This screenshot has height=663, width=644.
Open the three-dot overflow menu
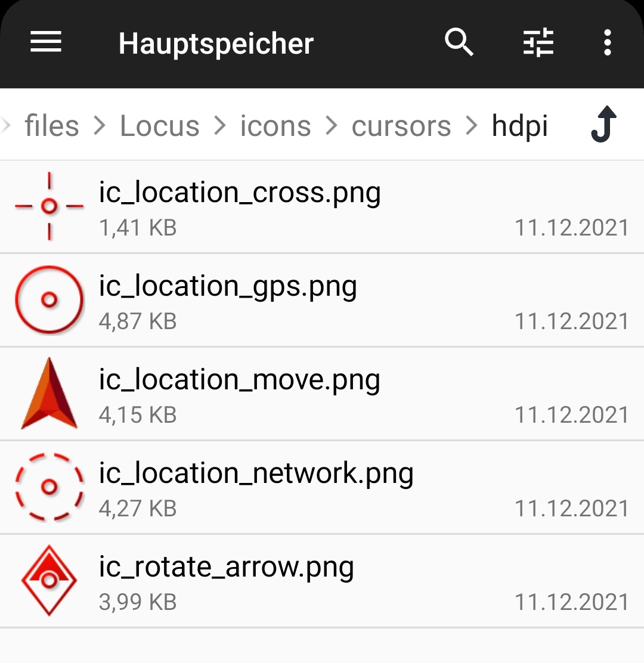[607, 43]
